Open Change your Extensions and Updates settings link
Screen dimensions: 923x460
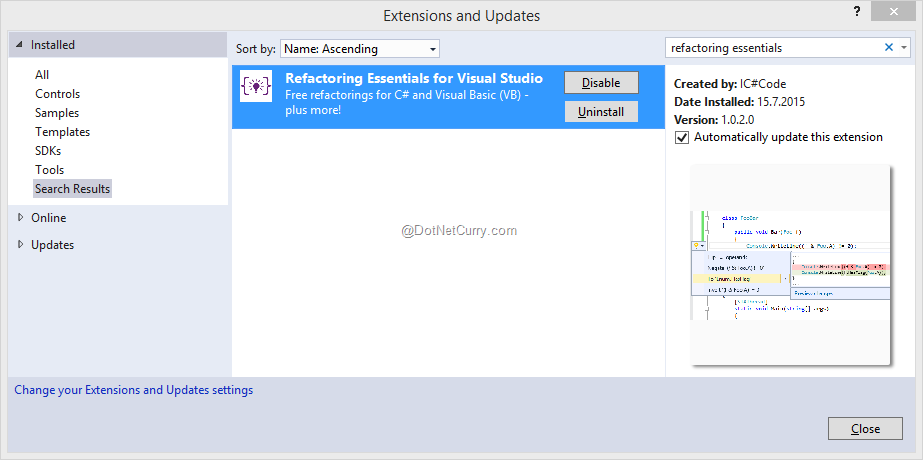[x=134, y=390]
